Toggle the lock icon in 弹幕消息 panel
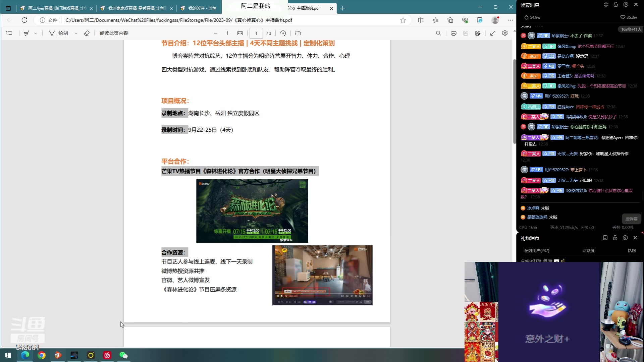This screenshot has width=644, height=362. point(615,4)
